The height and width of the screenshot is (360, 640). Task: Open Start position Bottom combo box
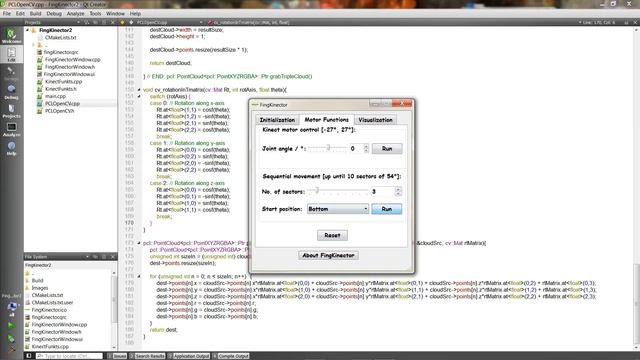pyautogui.click(x=338, y=209)
